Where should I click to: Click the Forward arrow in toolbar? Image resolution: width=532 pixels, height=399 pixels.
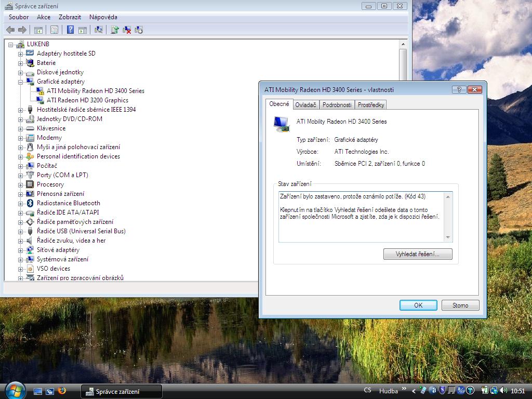22,30
